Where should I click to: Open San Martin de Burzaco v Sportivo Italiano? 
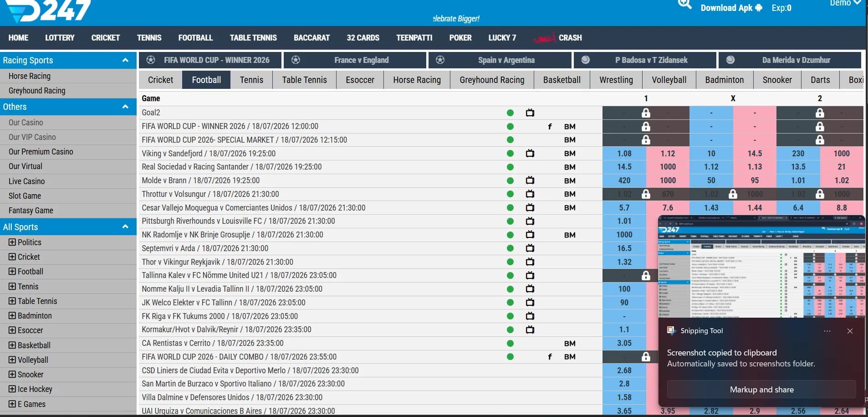pos(243,384)
